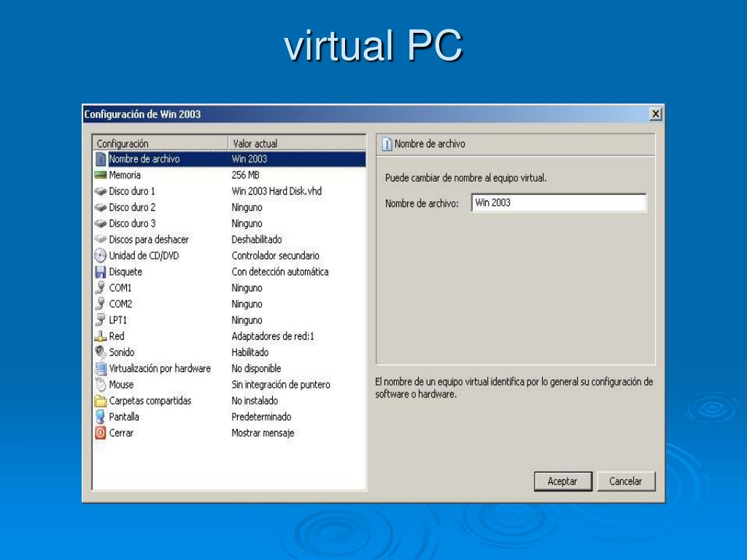Select the Memoria setting row
Screen dimensions: 747x560
pos(229,175)
